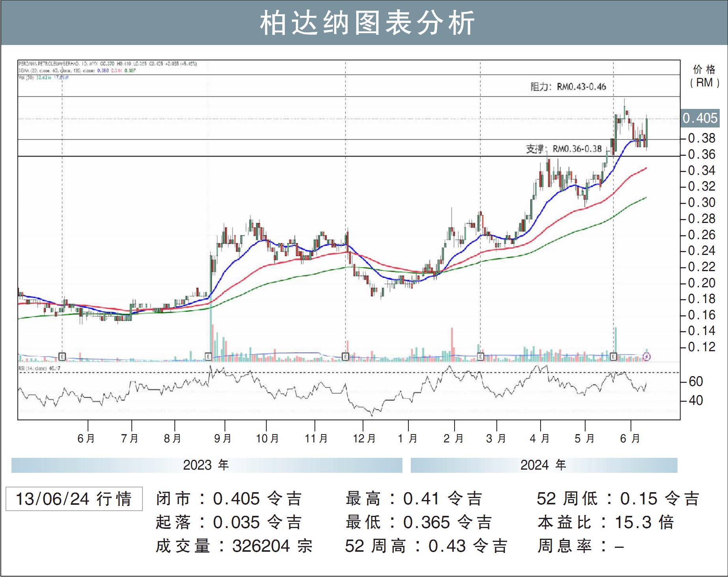728x577 pixels.
Task: Click the 周息率 dividend yield entry
Action: pos(580,546)
